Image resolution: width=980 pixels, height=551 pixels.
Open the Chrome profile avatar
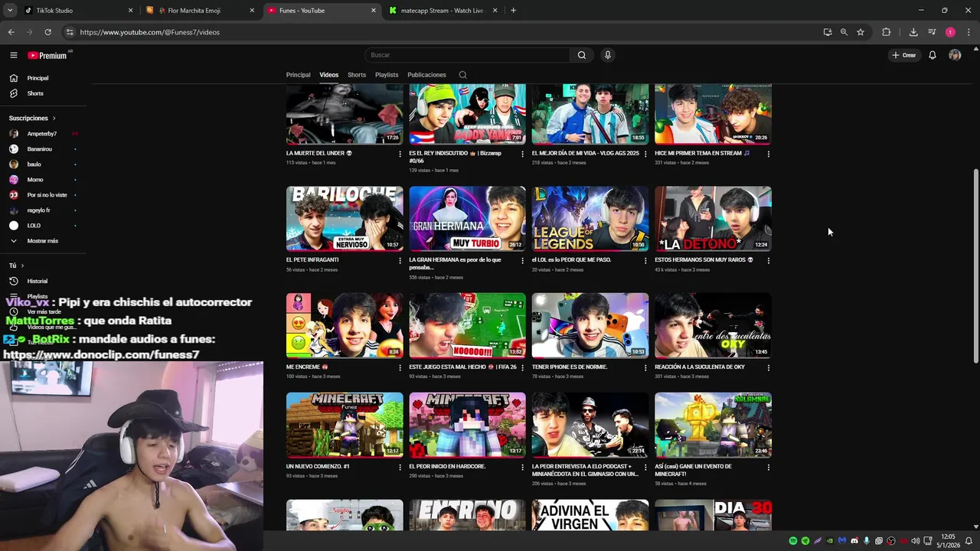950,32
